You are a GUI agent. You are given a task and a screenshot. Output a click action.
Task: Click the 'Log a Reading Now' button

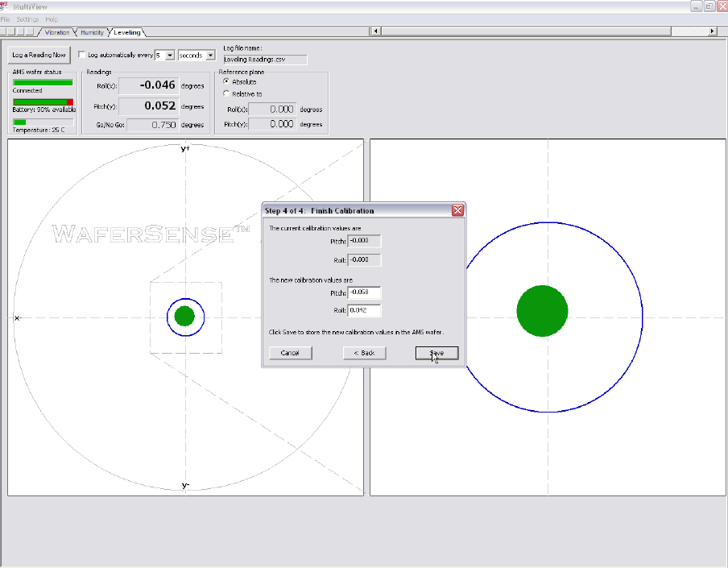click(x=39, y=55)
